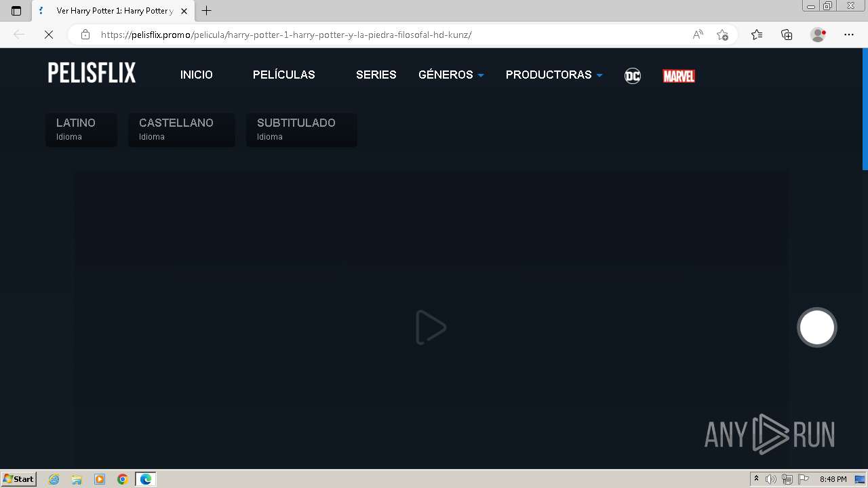Stop page loading with X button

coord(49,35)
